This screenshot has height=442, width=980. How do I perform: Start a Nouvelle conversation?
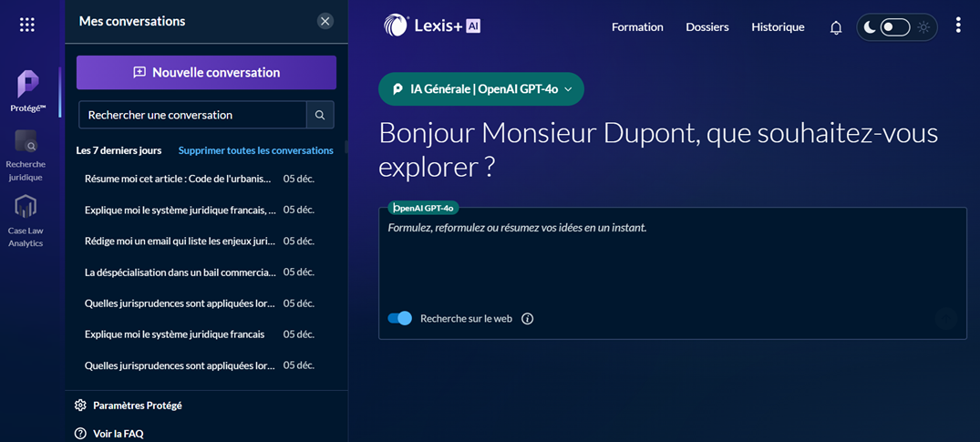coord(206,73)
